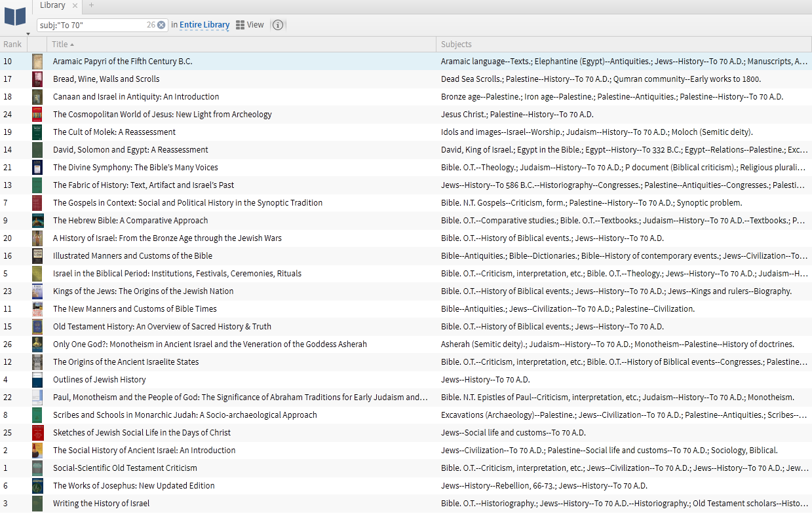Click cover of A History of Israel
The width and height of the screenshot is (812, 518).
point(37,238)
